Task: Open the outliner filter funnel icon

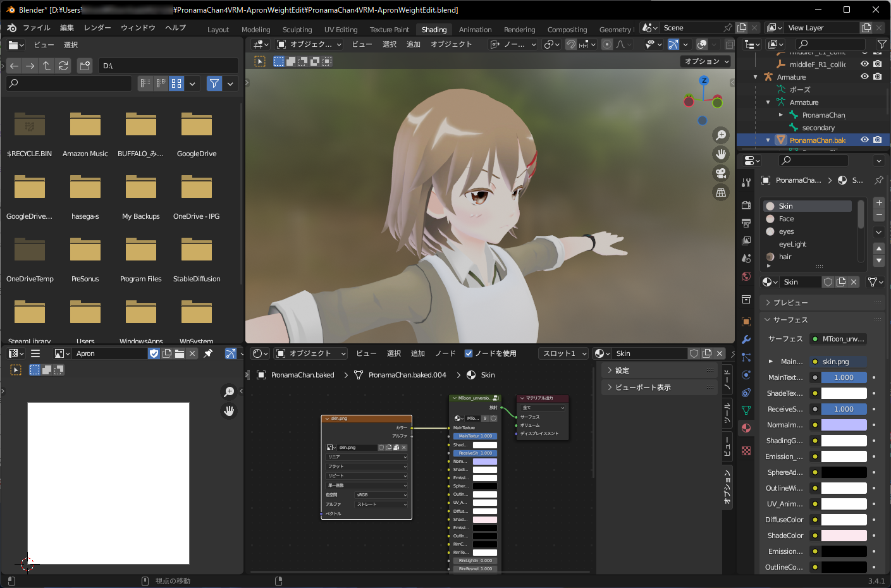Action: point(882,44)
